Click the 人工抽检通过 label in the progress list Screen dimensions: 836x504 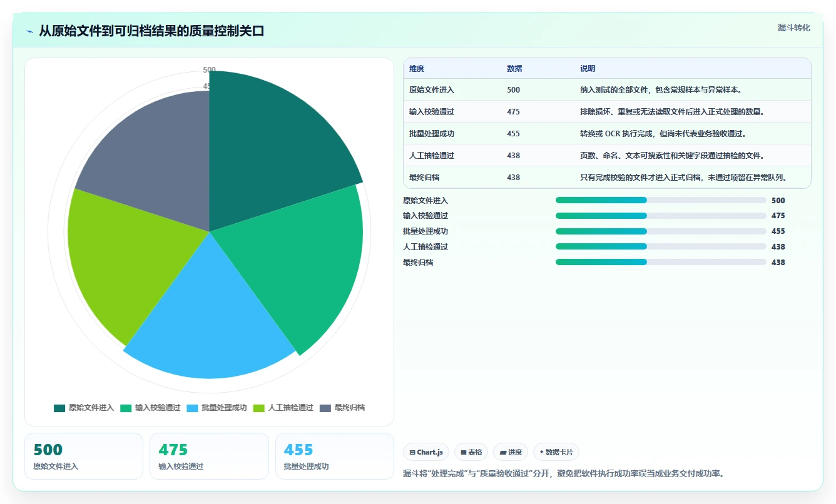pyautogui.click(x=426, y=247)
